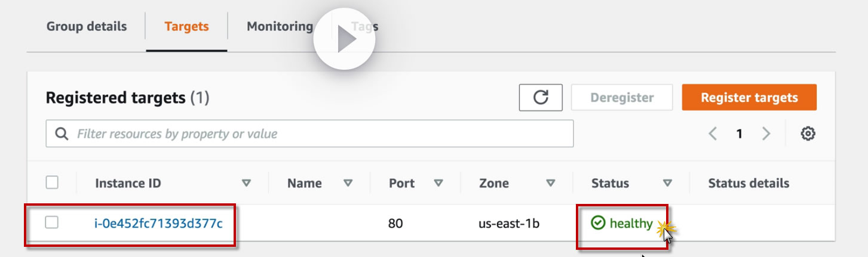Click the Register targets button
Screen dimensions: 868x257
coord(749,98)
